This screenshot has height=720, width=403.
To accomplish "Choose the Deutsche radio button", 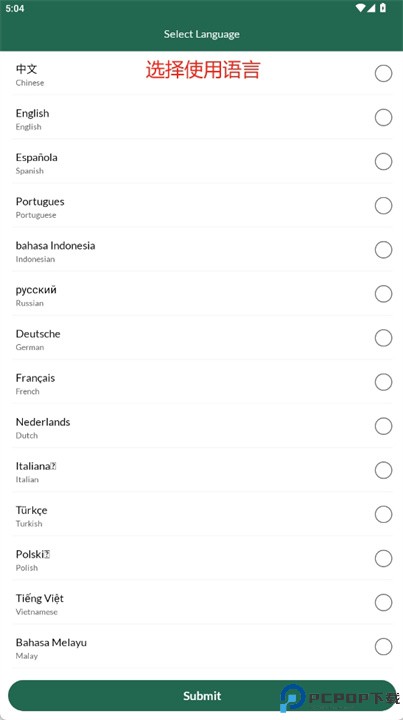I will point(383,338).
